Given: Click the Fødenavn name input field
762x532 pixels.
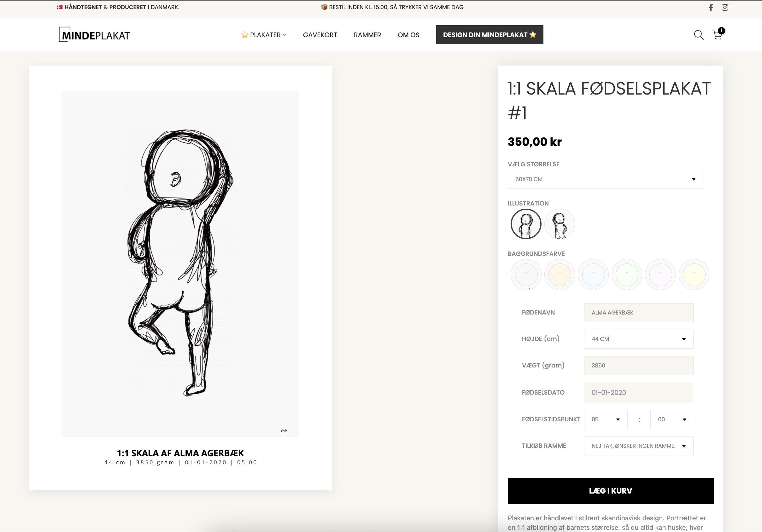Looking at the screenshot, I should coord(638,312).
